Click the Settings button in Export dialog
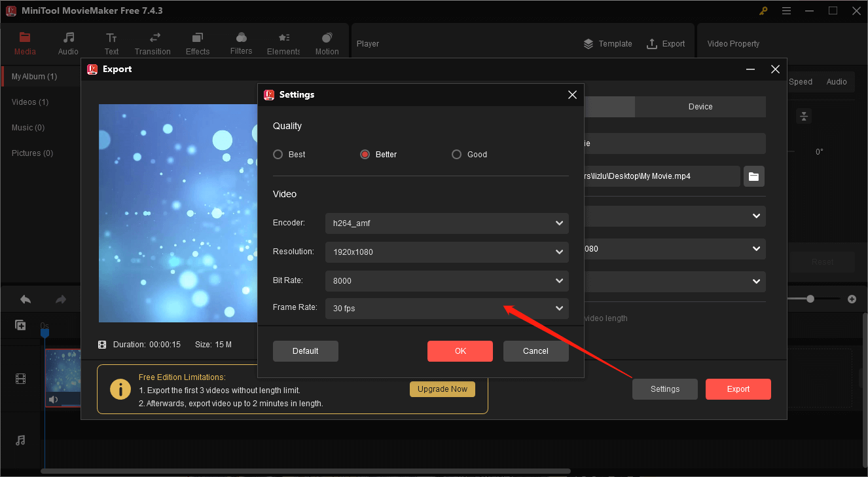868x477 pixels. 665,389
